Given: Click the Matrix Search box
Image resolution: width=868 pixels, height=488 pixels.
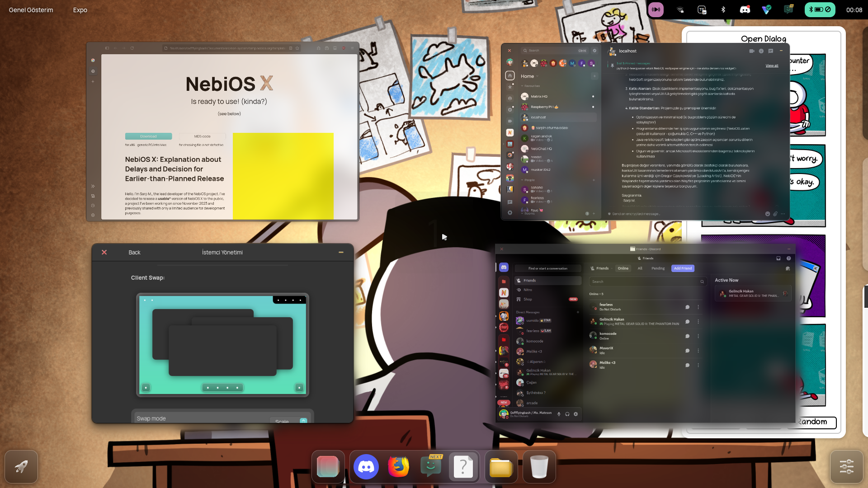Looking at the screenshot, I should [554, 51].
